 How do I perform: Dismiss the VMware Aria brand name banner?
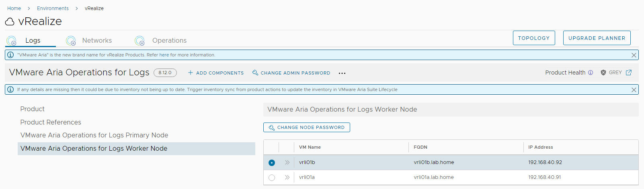pyautogui.click(x=634, y=55)
